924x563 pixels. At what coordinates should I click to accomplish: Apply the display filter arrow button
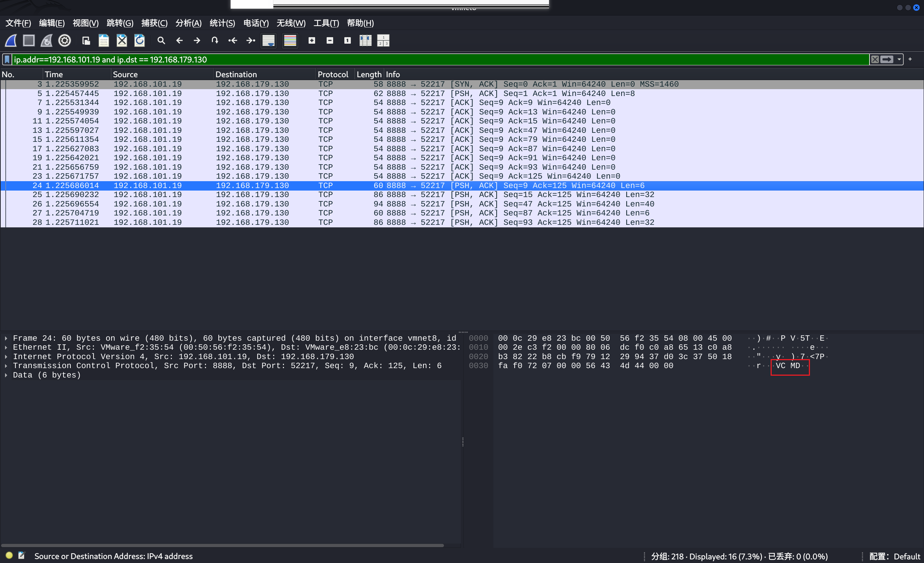point(887,60)
